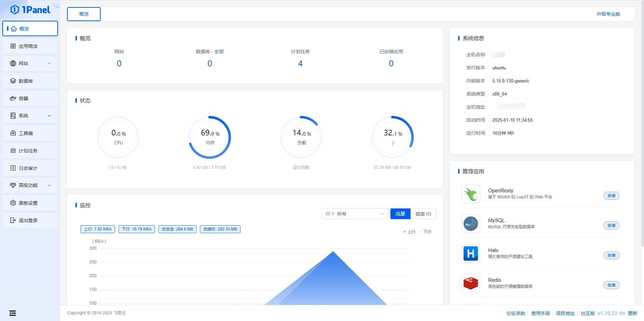Screen dimensions: 644x321
Task: Expand the 网站 sidebar submenu
Action: [49, 63]
